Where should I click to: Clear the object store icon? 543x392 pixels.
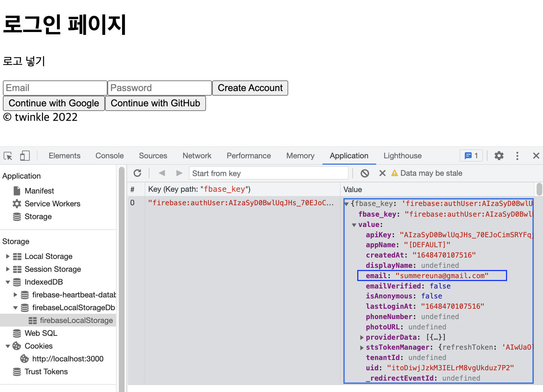[365, 173]
